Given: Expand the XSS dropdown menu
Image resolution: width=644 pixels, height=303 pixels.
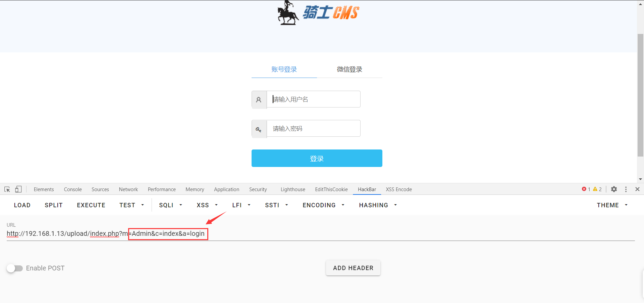Looking at the screenshot, I should [x=207, y=205].
